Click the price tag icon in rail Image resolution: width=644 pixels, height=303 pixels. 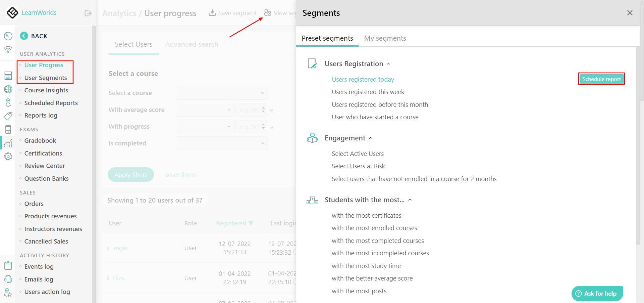[8, 116]
